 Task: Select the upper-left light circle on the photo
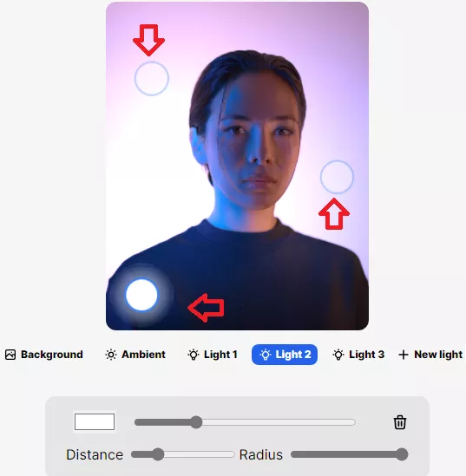152,79
